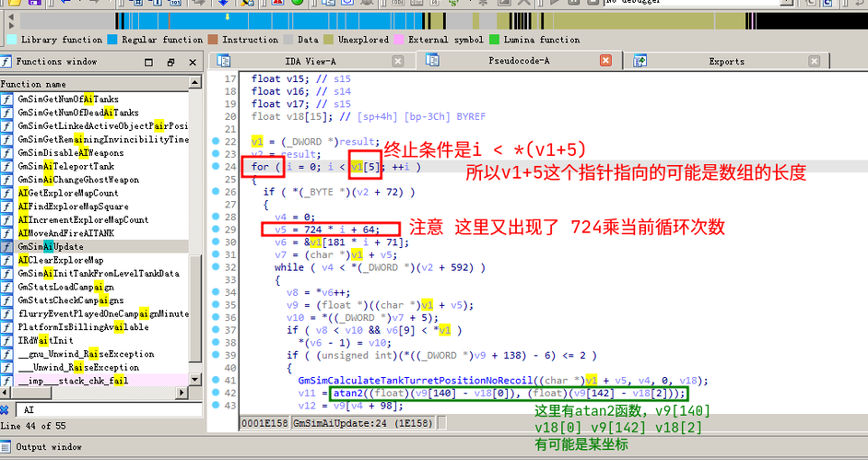Click the IDA View-A tab icon
The image size is (868, 460).
click(x=224, y=61)
